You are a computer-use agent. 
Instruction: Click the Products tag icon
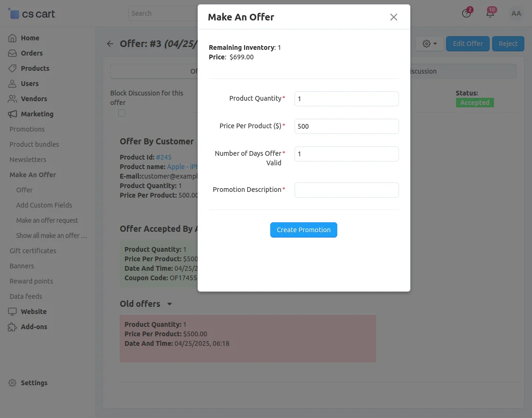coord(13,68)
